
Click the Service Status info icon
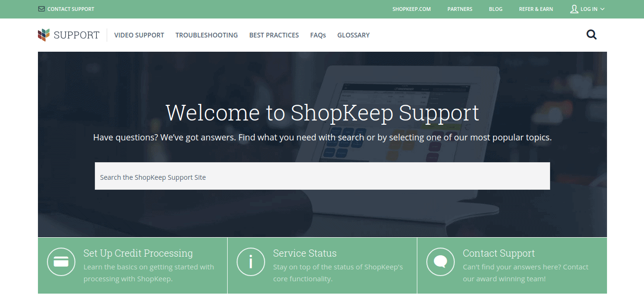251,262
